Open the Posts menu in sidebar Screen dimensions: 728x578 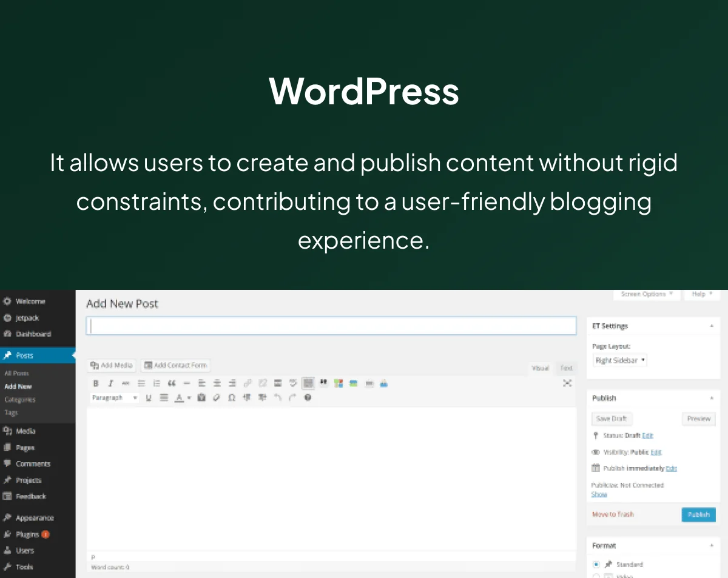pos(38,355)
